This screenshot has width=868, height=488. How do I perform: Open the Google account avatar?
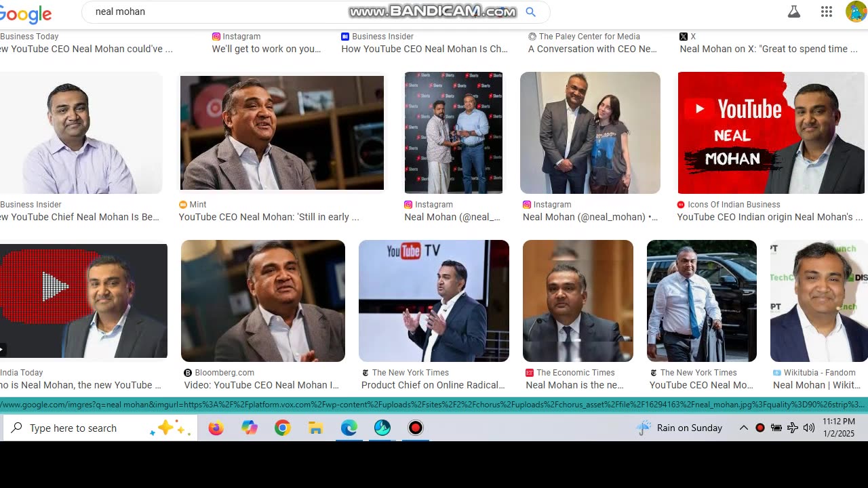856,12
